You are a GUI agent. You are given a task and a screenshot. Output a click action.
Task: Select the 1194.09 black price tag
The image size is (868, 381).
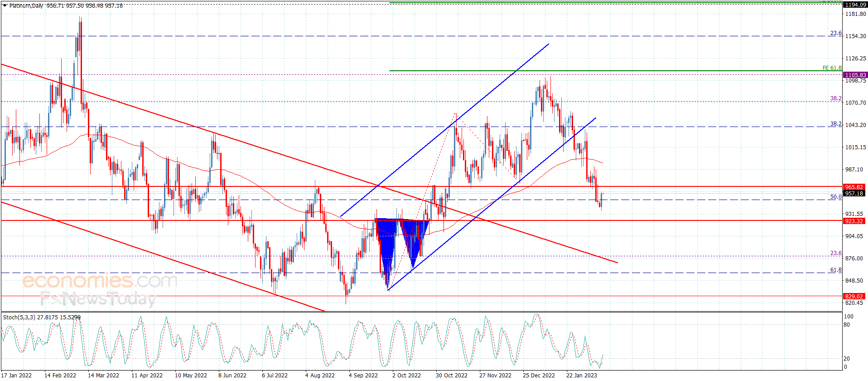pos(855,5)
